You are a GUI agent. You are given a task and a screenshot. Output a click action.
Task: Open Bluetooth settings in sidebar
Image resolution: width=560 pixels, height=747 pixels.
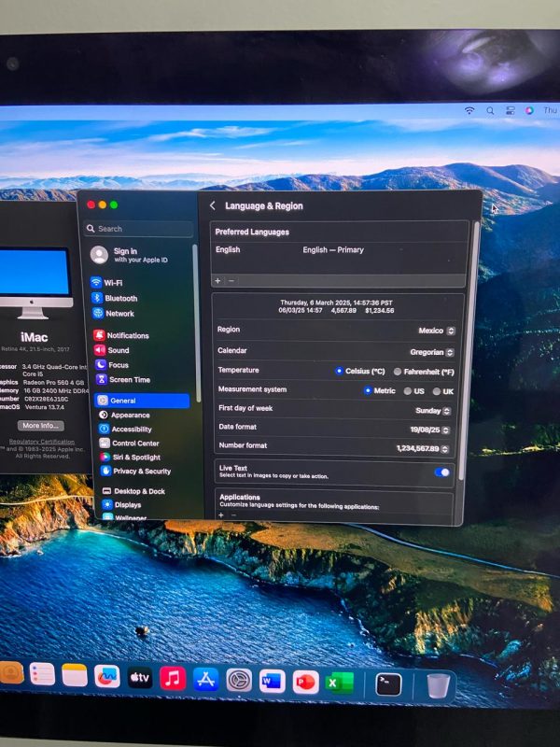pos(119,299)
